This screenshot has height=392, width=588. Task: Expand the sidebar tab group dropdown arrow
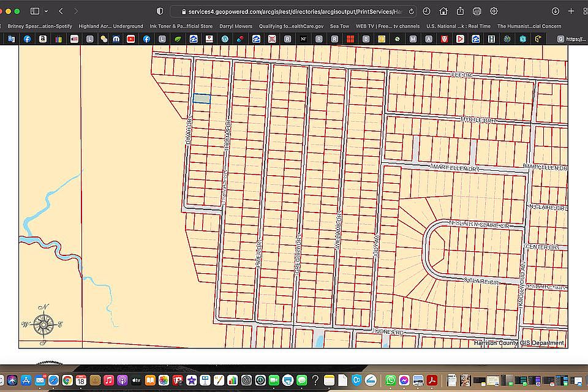[46, 11]
